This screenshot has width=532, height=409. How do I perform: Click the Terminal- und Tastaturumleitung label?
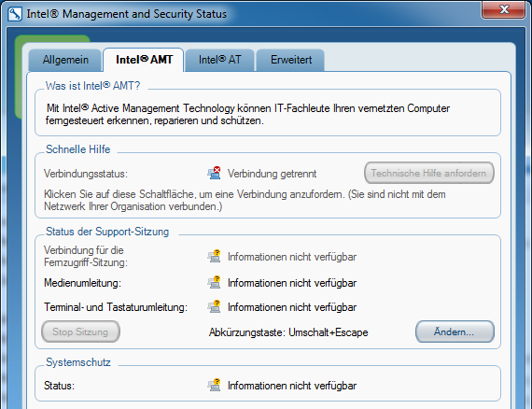point(116,307)
